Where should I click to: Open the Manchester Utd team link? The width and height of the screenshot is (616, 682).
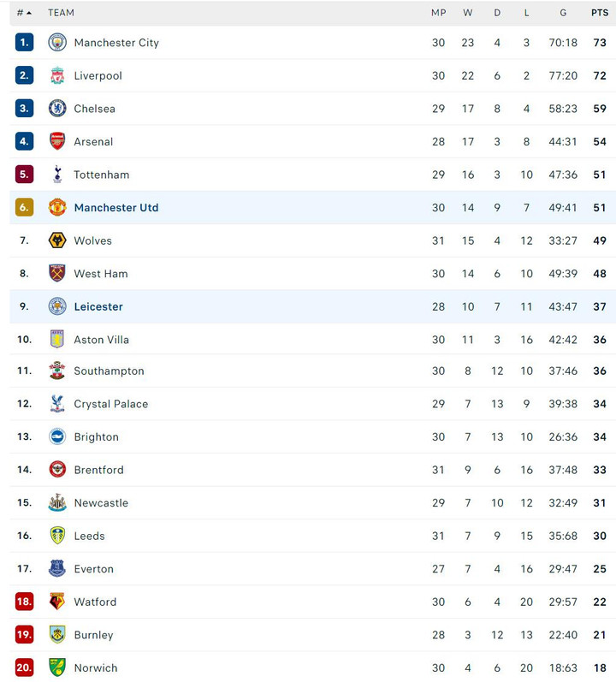116,208
